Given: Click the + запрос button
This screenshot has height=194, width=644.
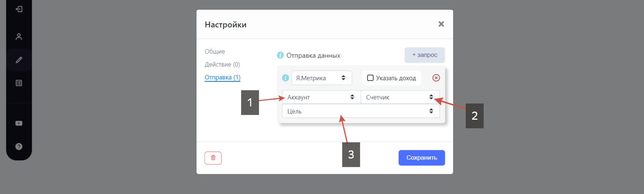Looking at the screenshot, I should 425,55.
